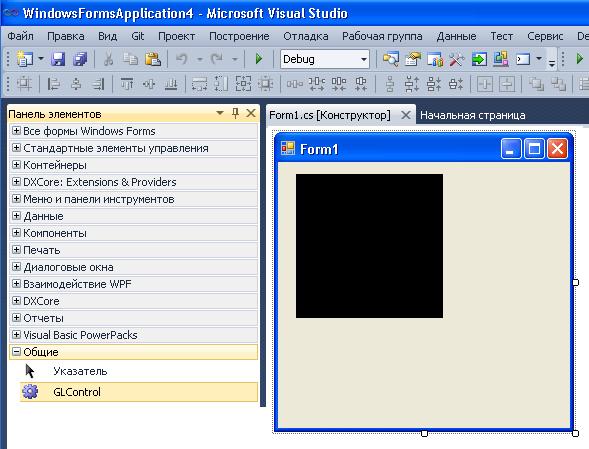589x449 pixels.
Task: Click Align Middles layout icon
Action: 149,84
